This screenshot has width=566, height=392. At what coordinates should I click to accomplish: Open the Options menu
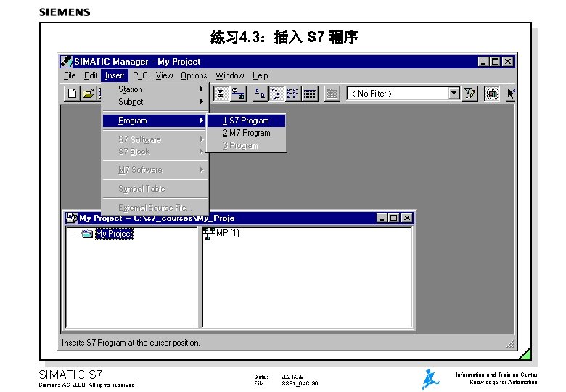[x=194, y=75]
